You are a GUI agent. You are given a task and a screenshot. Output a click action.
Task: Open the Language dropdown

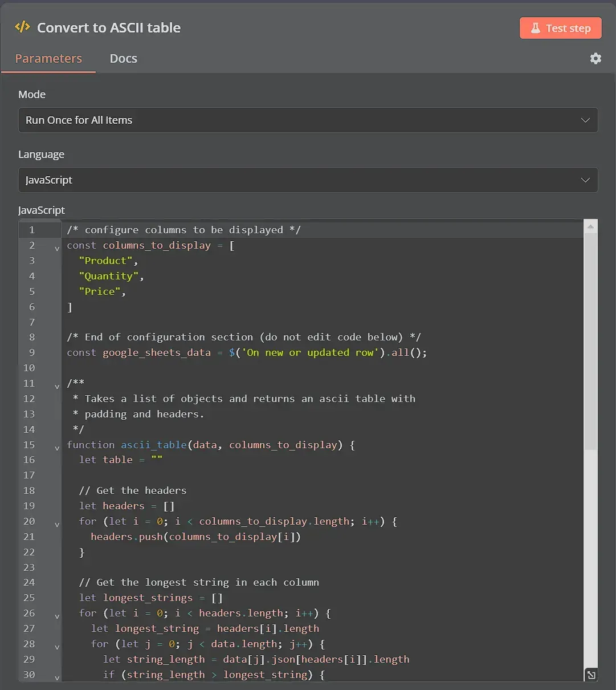(x=308, y=180)
